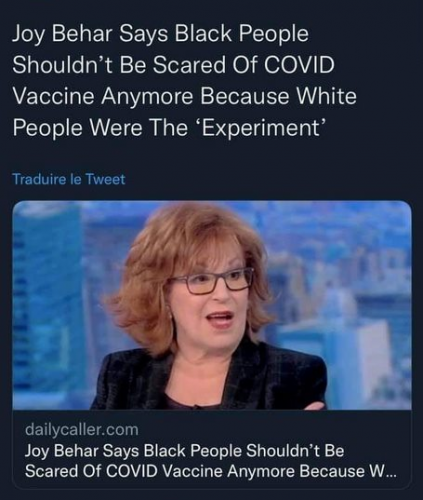423x500 pixels.
Task: Open the dailycaller.com article preview image
Action: pos(212,305)
